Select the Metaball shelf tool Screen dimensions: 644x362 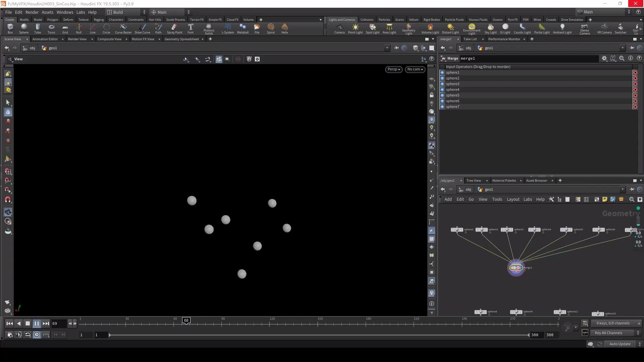(243, 28)
